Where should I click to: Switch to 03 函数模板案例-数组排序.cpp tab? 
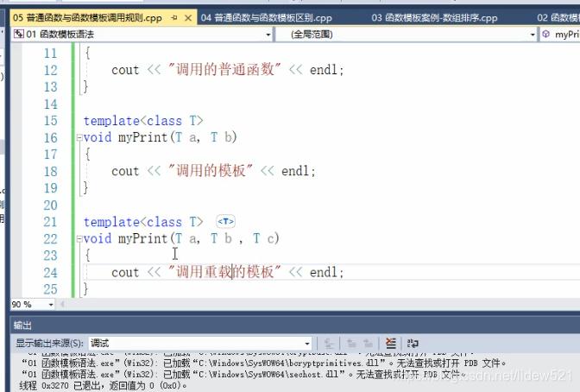[434, 17]
